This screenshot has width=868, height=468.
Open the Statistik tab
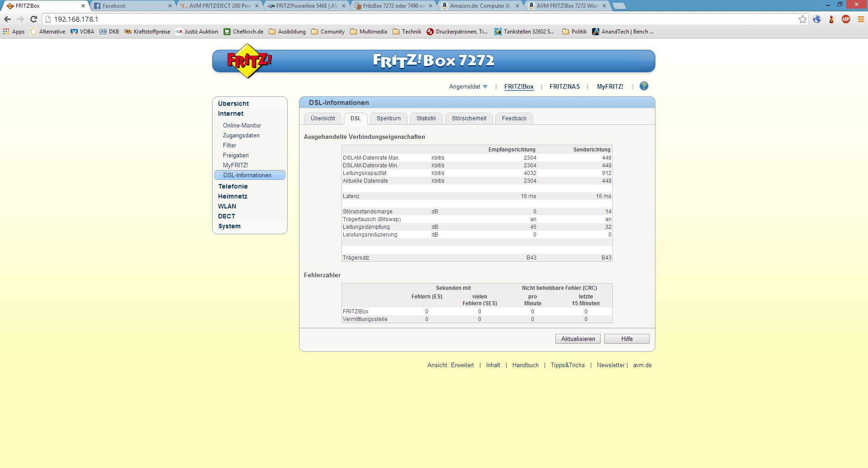(x=426, y=118)
